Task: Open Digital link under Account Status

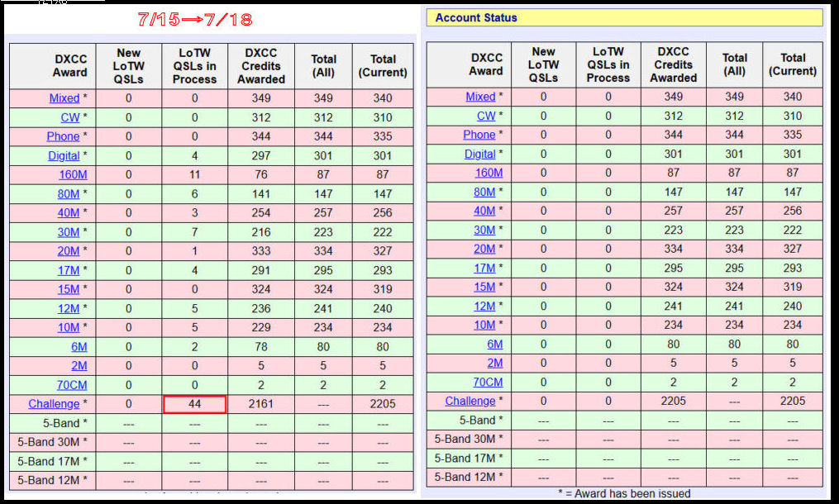Action: (480, 154)
